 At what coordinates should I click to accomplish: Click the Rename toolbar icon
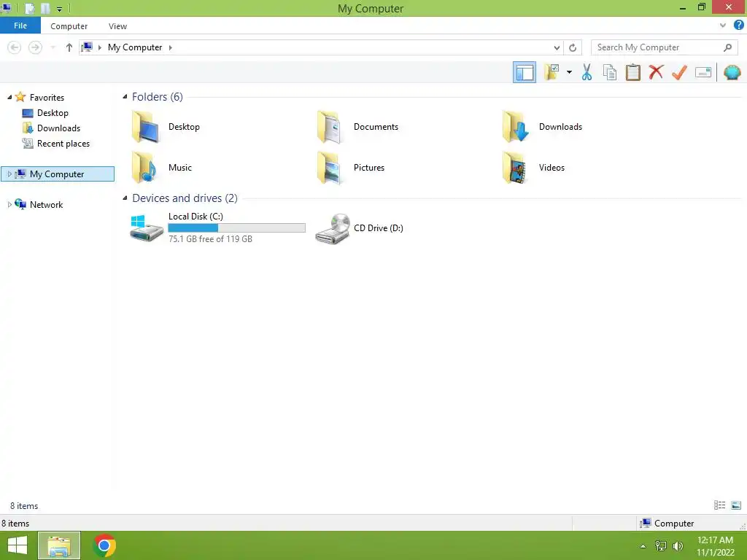[703, 72]
